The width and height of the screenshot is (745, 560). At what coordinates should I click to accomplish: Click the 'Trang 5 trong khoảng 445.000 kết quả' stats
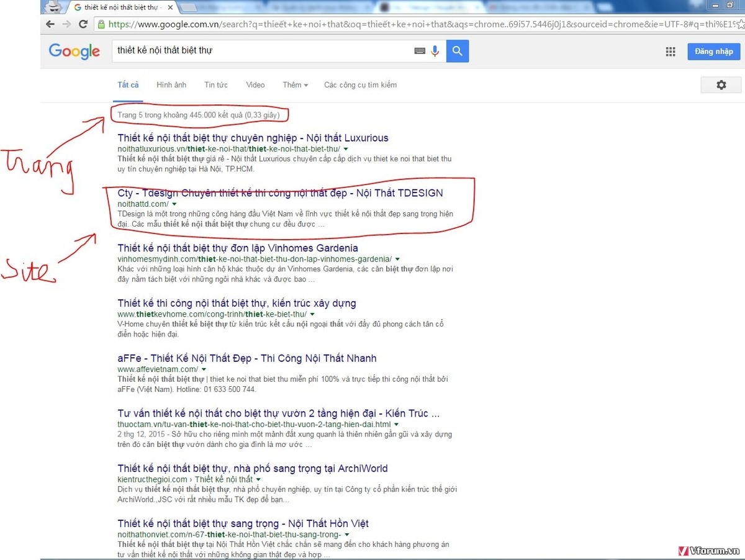[x=199, y=115]
